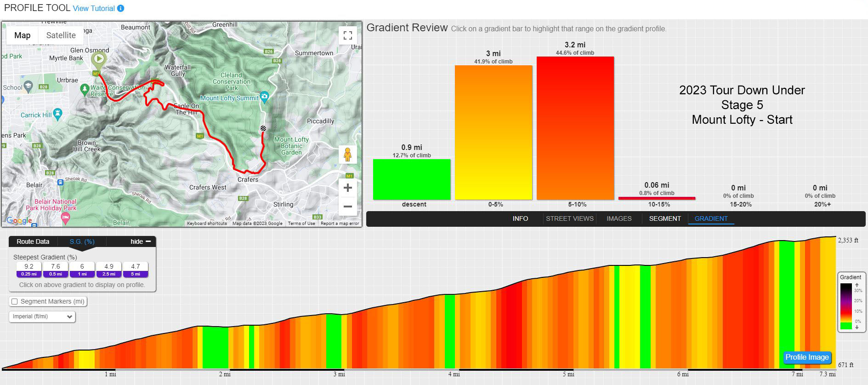The width and height of the screenshot is (868, 385).
Task: Click Report a map error link
Action: pyautogui.click(x=340, y=224)
